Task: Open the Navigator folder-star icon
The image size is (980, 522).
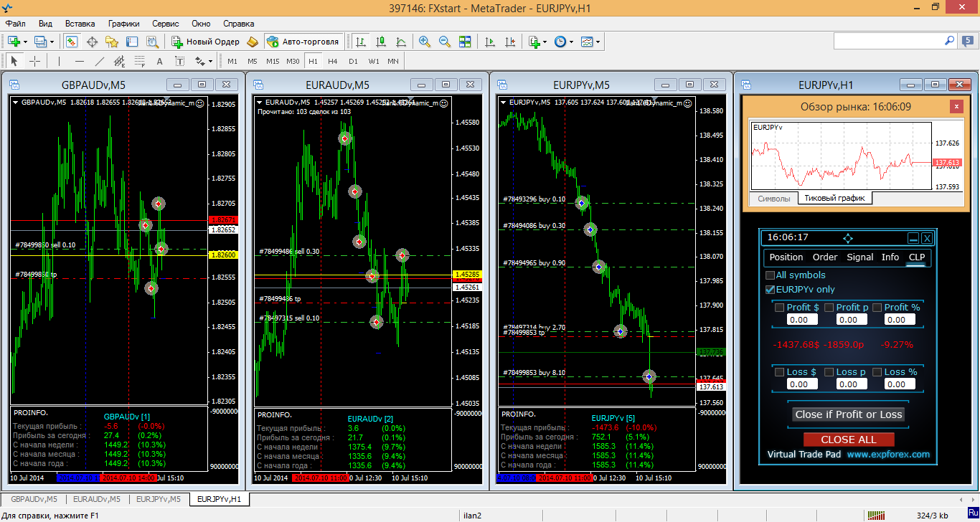Action: coord(112,42)
